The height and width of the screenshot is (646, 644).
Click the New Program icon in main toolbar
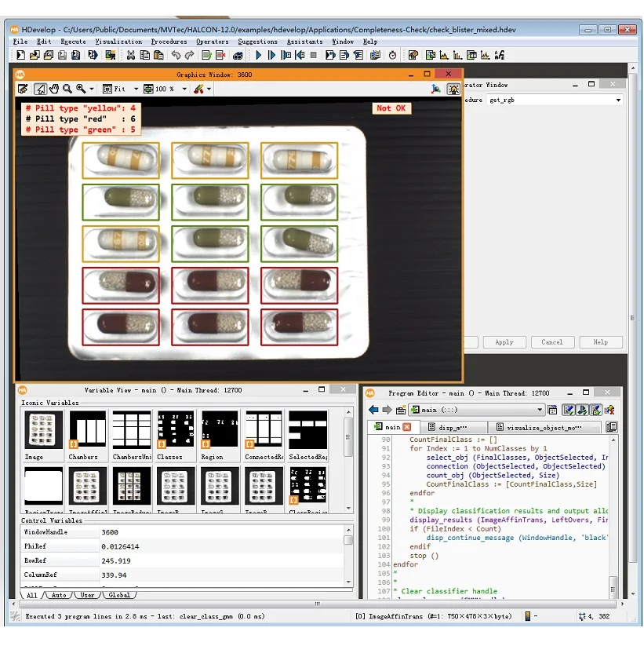(20, 55)
